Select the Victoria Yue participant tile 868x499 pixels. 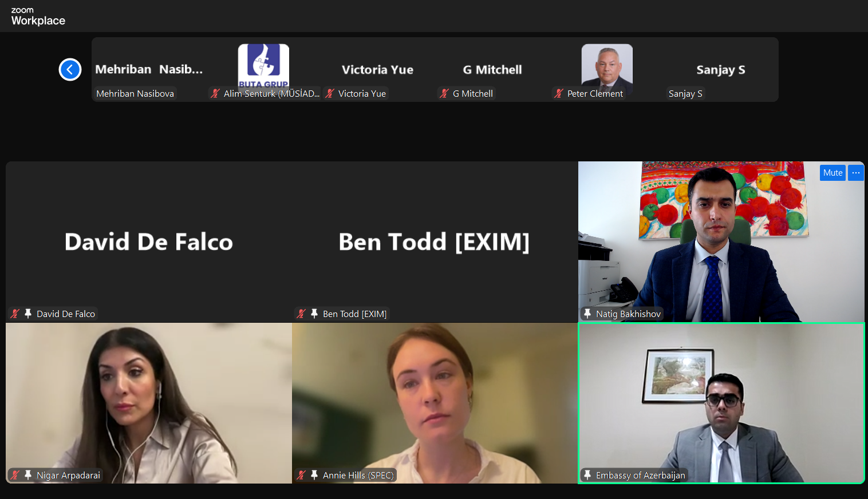pyautogui.click(x=378, y=70)
